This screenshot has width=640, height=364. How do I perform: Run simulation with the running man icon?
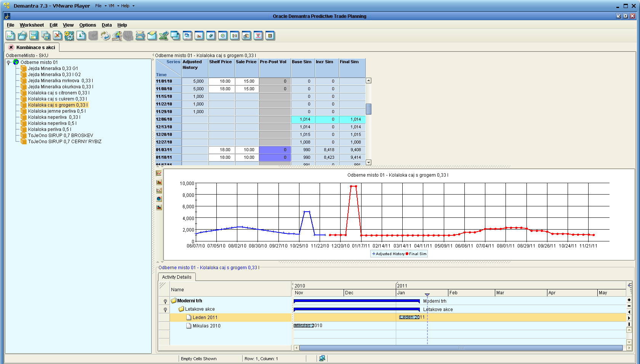point(117,36)
